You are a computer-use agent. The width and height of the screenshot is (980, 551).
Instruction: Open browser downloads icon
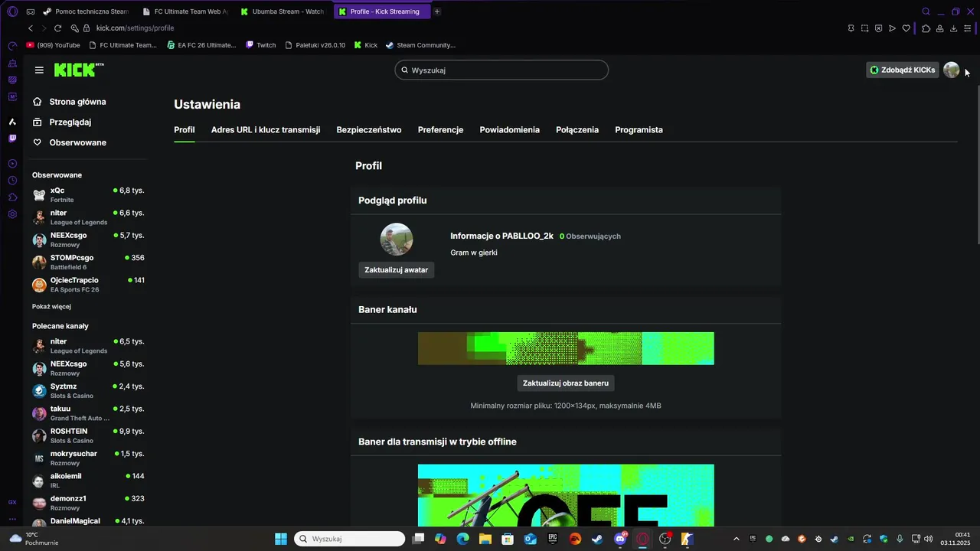coord(953,28)
